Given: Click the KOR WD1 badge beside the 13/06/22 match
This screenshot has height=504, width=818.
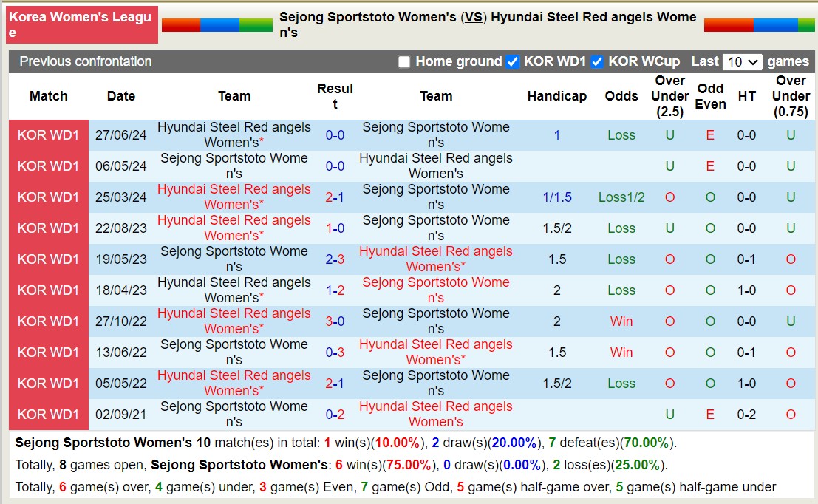Looking at the screenshot, I should [47, 353].
